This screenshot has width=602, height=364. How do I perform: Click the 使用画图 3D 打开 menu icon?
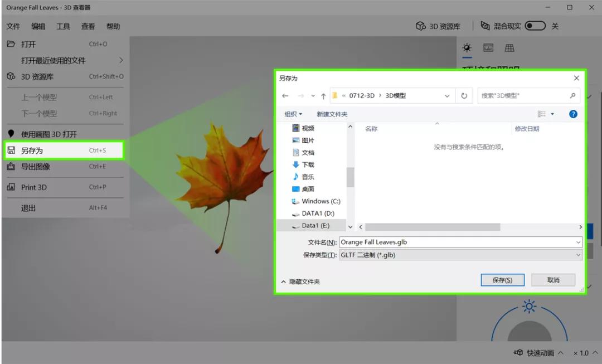click(12, 133)
